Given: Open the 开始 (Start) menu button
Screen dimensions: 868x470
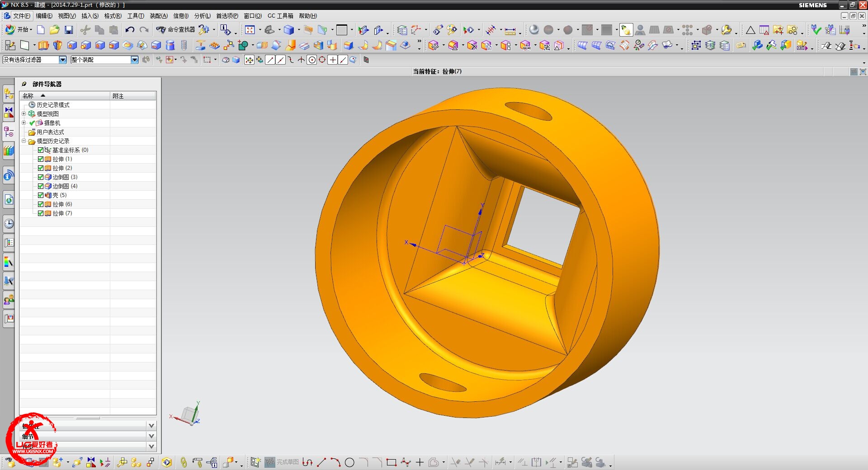Looking at the screenshot, I should [x=19, y=29].
